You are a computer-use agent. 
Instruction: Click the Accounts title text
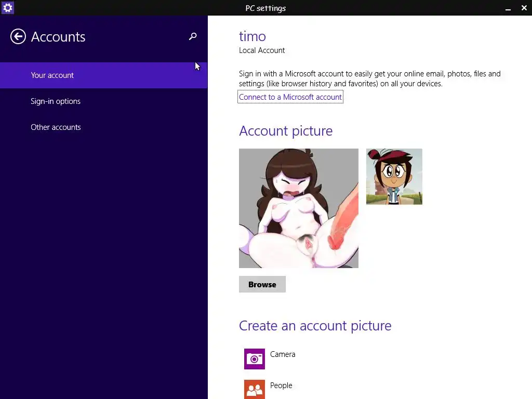(x=58, y=37)
